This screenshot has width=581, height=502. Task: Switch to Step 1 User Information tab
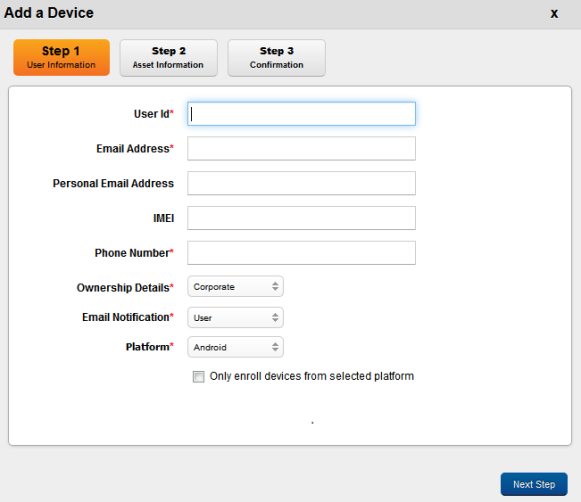(62, 57)
